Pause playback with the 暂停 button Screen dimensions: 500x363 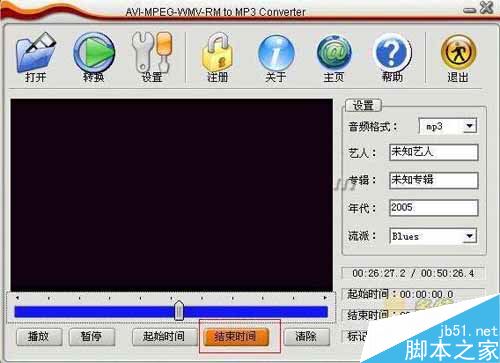tap(92, 337)
